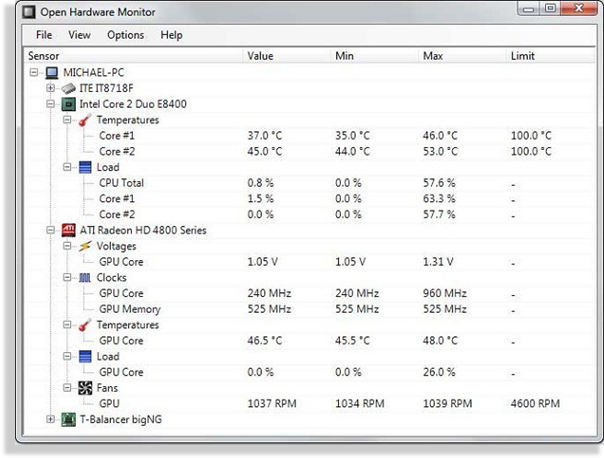Open the Options menu

[126, 35]
